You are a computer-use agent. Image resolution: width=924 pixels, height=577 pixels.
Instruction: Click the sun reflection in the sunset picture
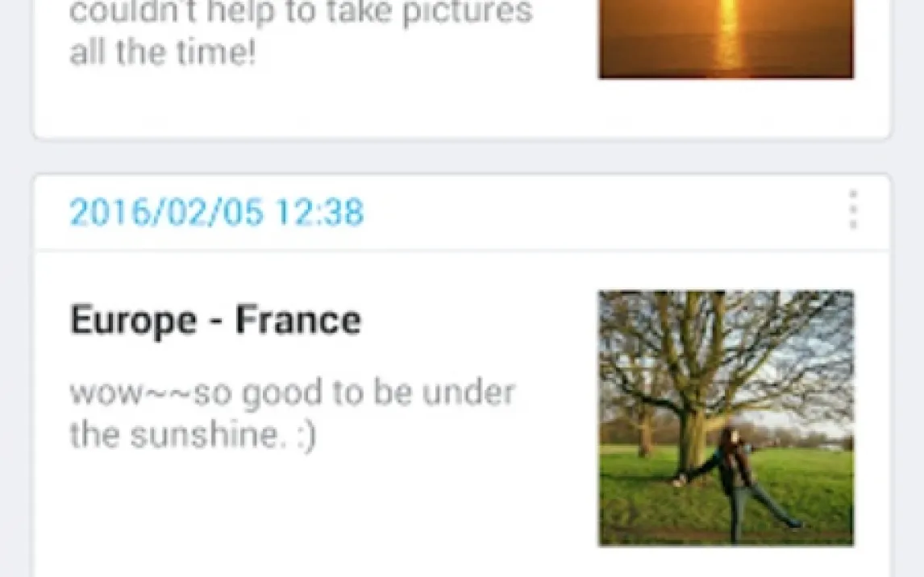[x=729, y=35]
